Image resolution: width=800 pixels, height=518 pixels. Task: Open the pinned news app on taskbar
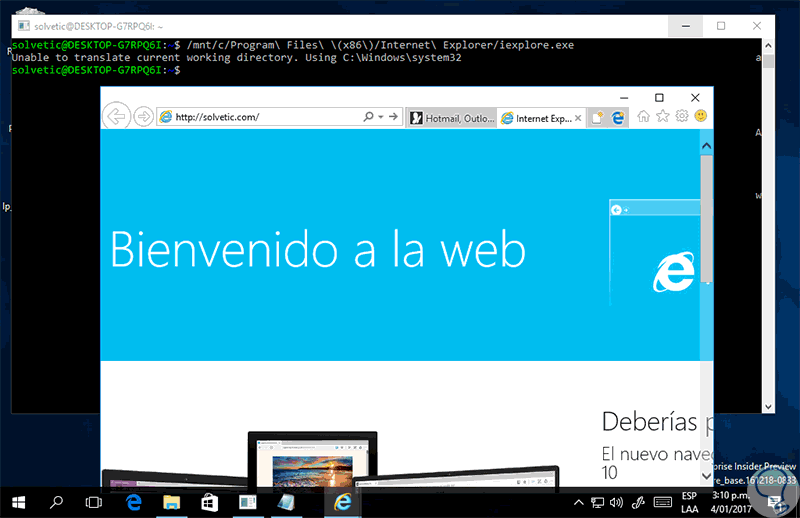pos(247,503)
